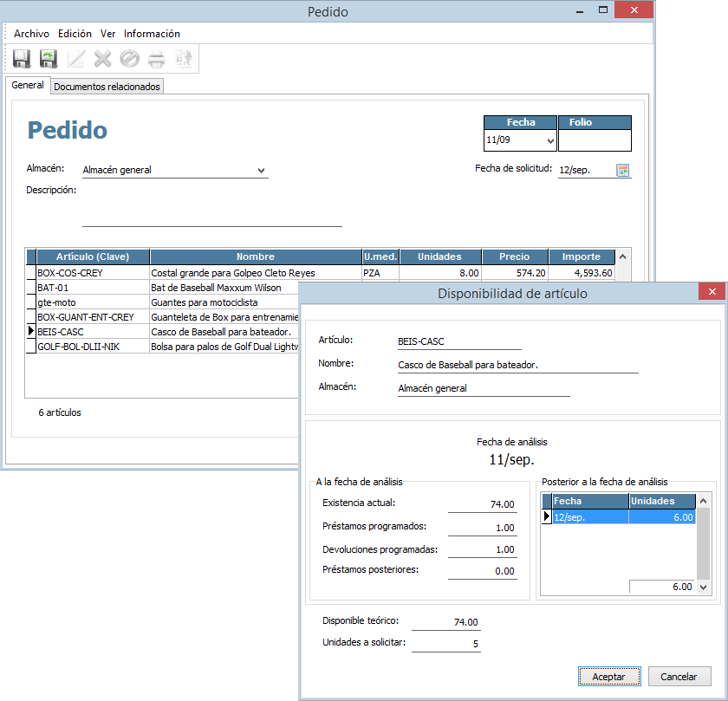Select the BOX-COS-CREY article row

pyautogui.click(x=91, y=272)
